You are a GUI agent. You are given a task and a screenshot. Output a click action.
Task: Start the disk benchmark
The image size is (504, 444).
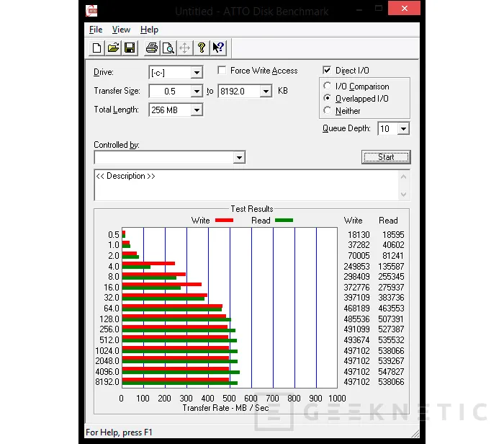point(386,157)
